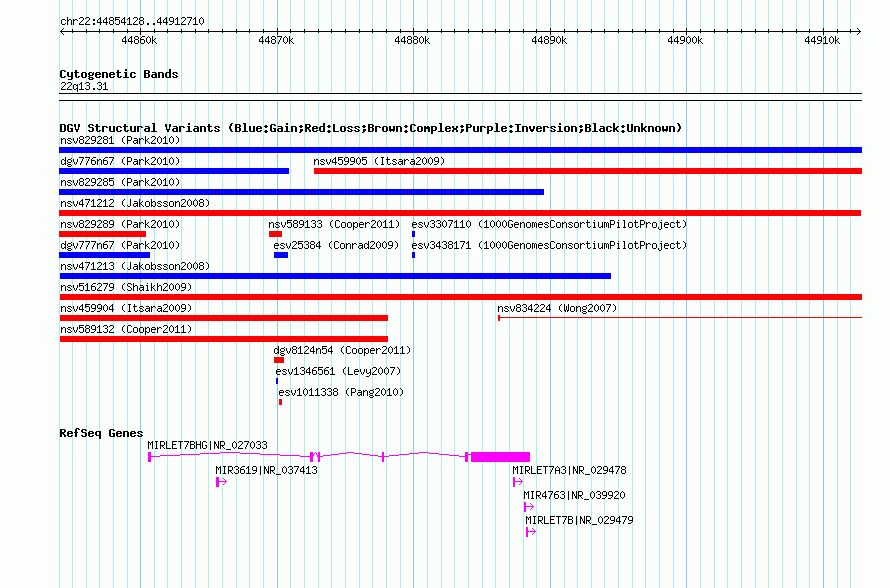Open the esv3438171 (1000GenomesConsortiumPilotProject) label
Image resolution: width=890 pixels, height=588 pixels.
(549, 245)
